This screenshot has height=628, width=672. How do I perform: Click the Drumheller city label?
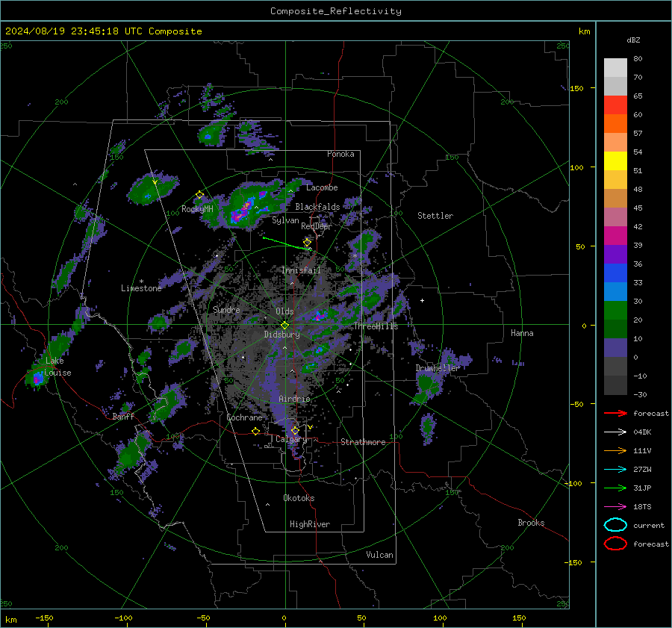coord(438,368)
